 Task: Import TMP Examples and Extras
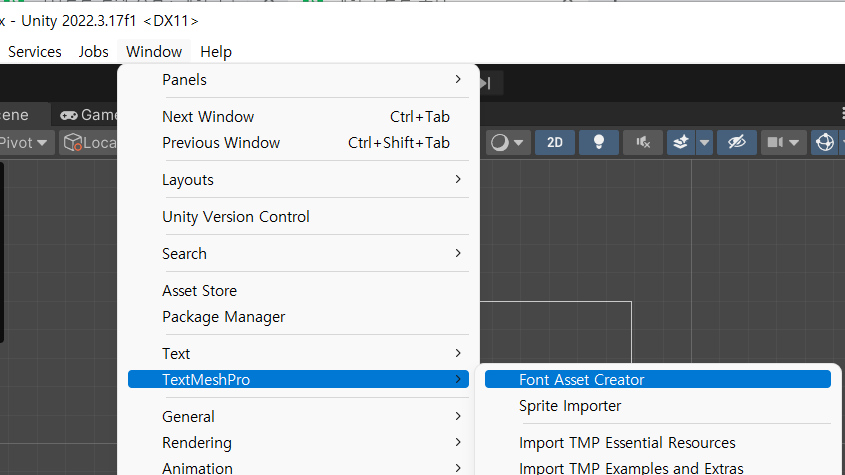(x=657, y=467)
